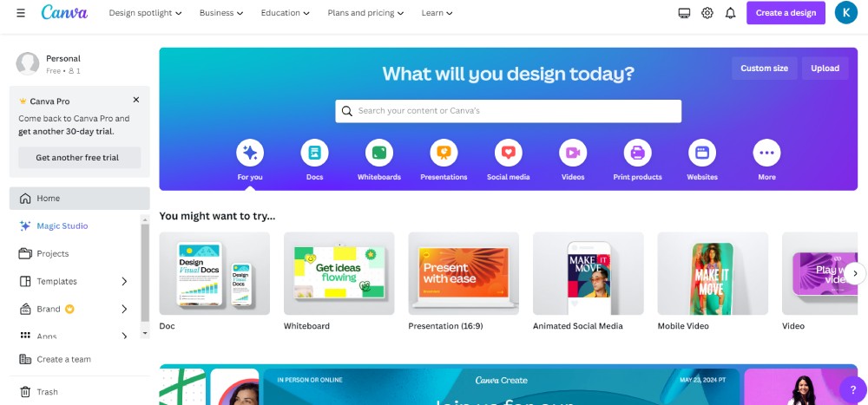This screenshot has height=405, width=868.
Task: Expand the Plans and pricing menu
Action: tap(366, 13)
